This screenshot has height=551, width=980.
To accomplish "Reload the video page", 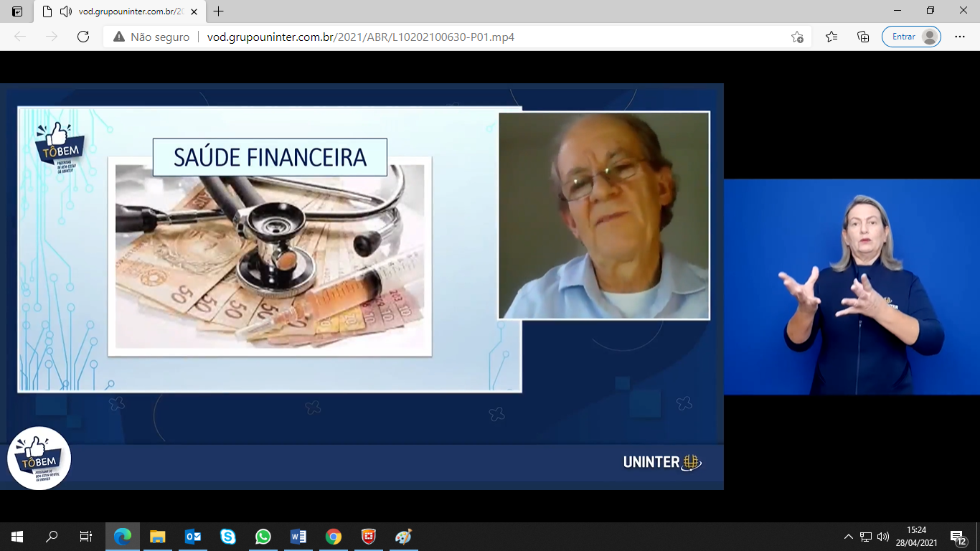I will (83, 37).
